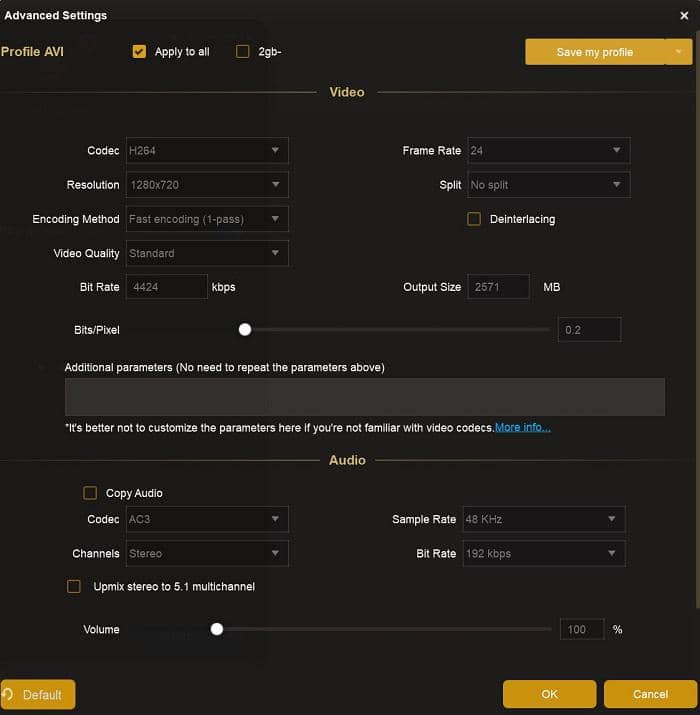Click the Volume 100 percent field
Screen dimensions: 700x715
(x=582, y=629)
